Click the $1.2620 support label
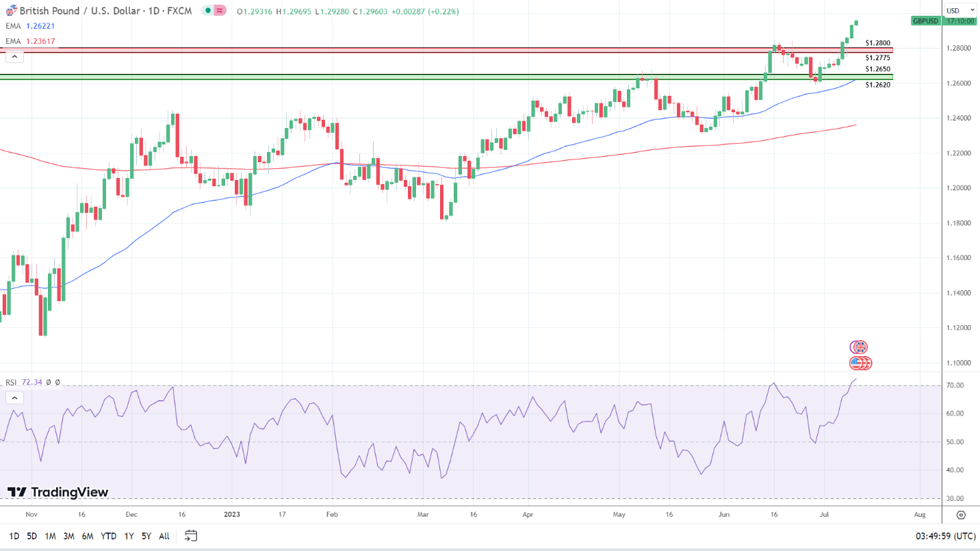 (877, 85)
